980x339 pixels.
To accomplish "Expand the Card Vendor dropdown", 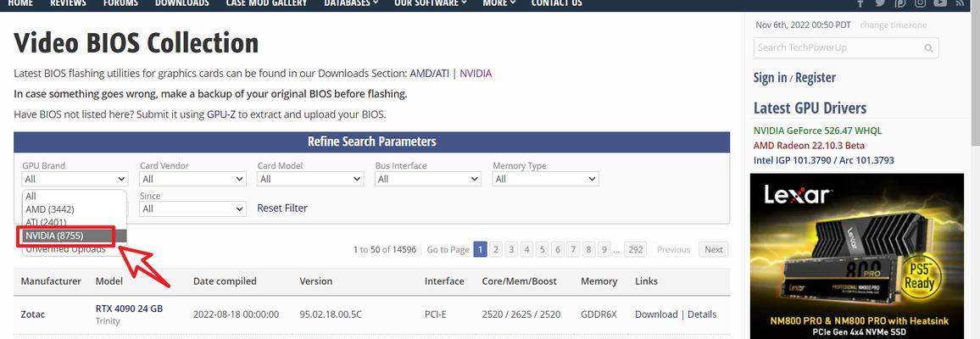I will click(192, 179).
